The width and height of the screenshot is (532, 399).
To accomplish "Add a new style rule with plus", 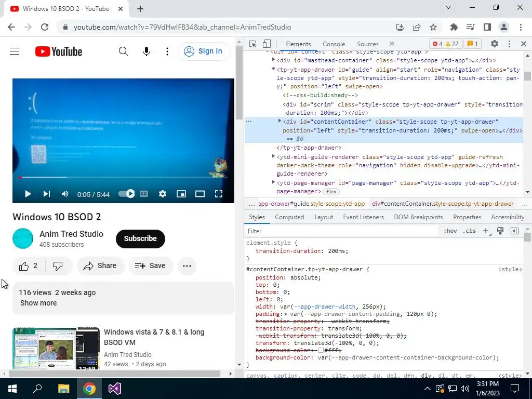I will pos(486,231).
